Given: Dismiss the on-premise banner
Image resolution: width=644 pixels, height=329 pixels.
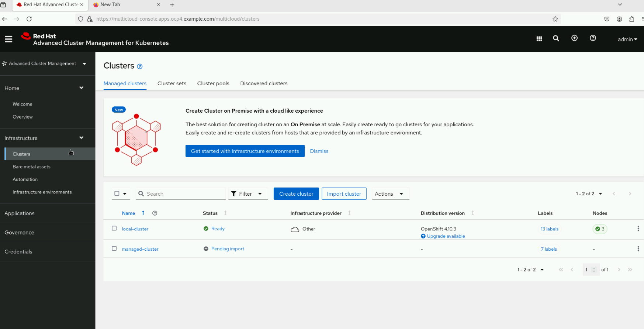Looking at the screenshot, I should tap(319, 151).
